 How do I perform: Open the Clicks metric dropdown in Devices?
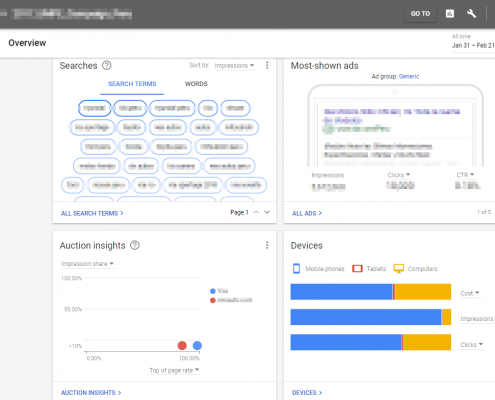[x=472, y=345]
